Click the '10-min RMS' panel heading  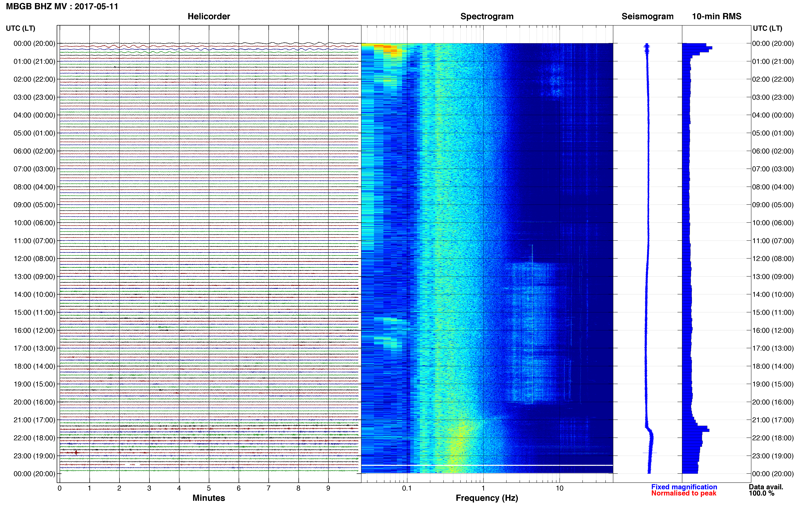click(x=717, y=16)
